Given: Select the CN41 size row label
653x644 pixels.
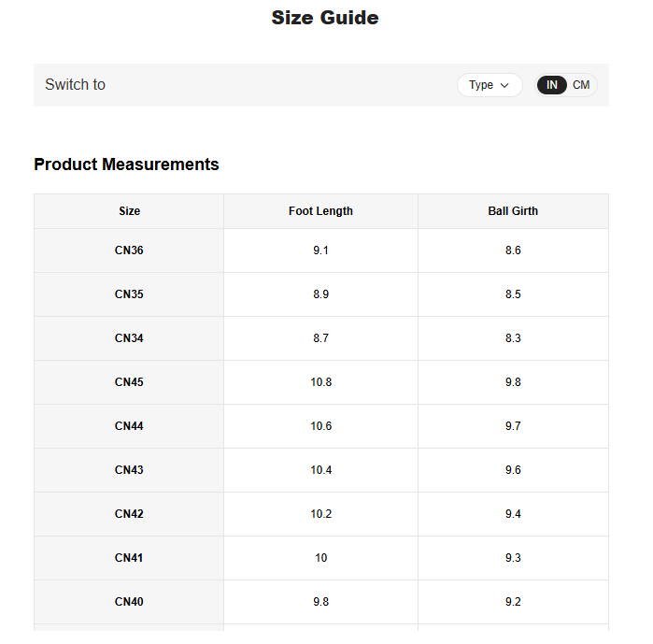Looking at the screenshot, I should click(x=130, y=558).
